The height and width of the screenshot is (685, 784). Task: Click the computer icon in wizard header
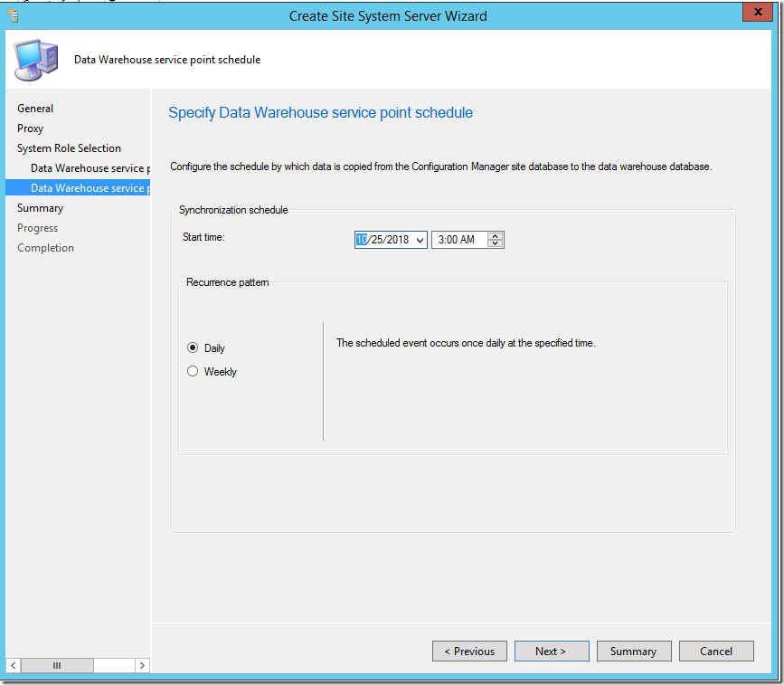[x=36, y=60]
